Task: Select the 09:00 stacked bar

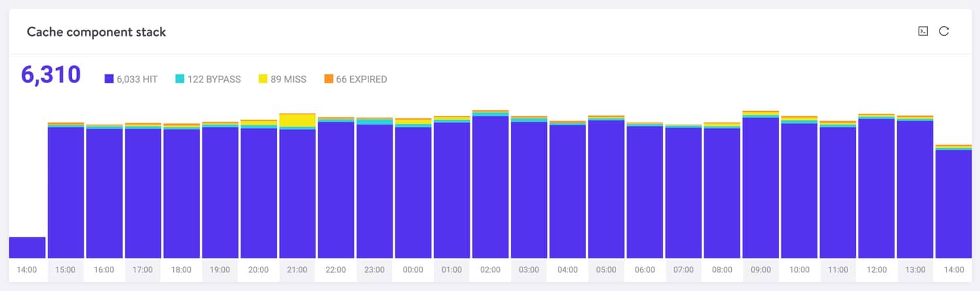Action: tap(760, 189)
